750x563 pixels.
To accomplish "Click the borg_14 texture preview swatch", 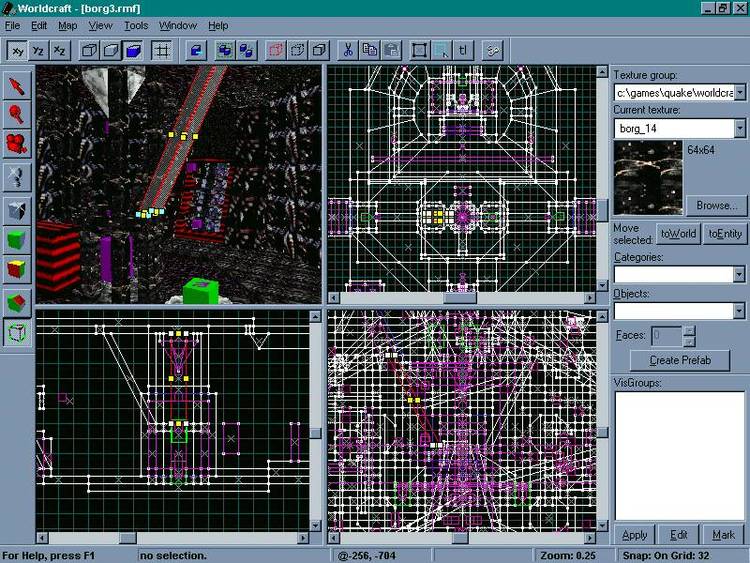I will tap(648, 178).
